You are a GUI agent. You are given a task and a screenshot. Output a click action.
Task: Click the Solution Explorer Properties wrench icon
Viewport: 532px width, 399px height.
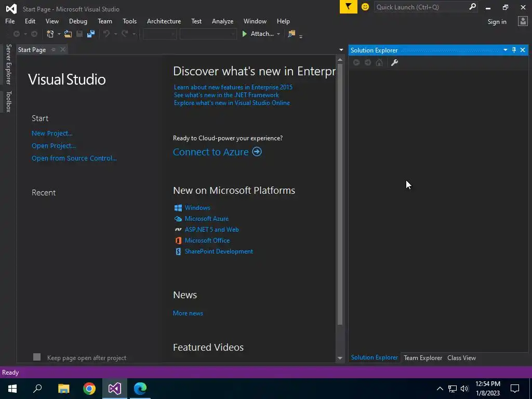pyautogui.click(x=394, y=62)
